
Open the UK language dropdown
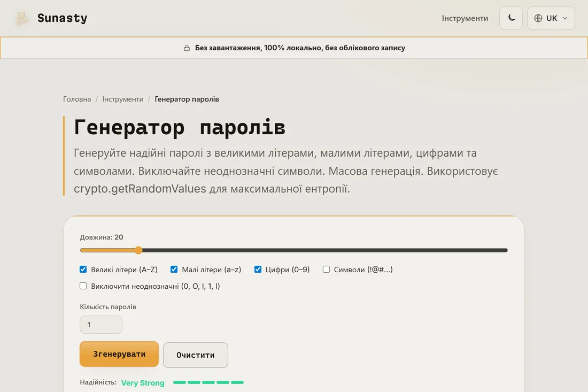(x=551, y=18)
